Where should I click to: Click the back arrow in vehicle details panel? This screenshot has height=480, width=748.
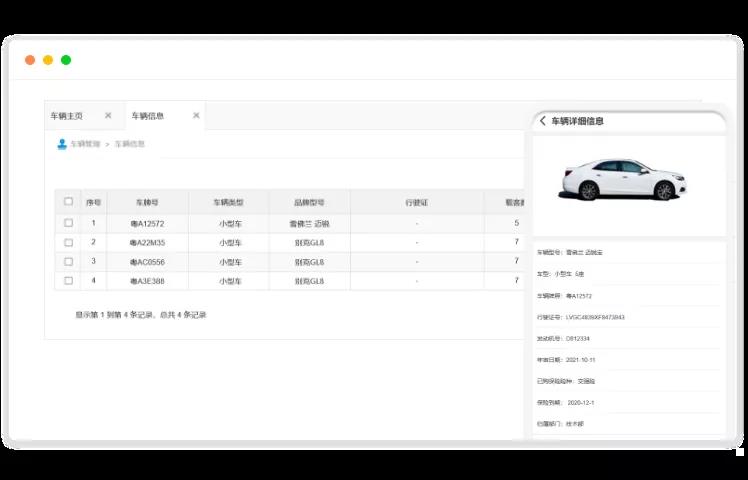click(x=542, y=121)
